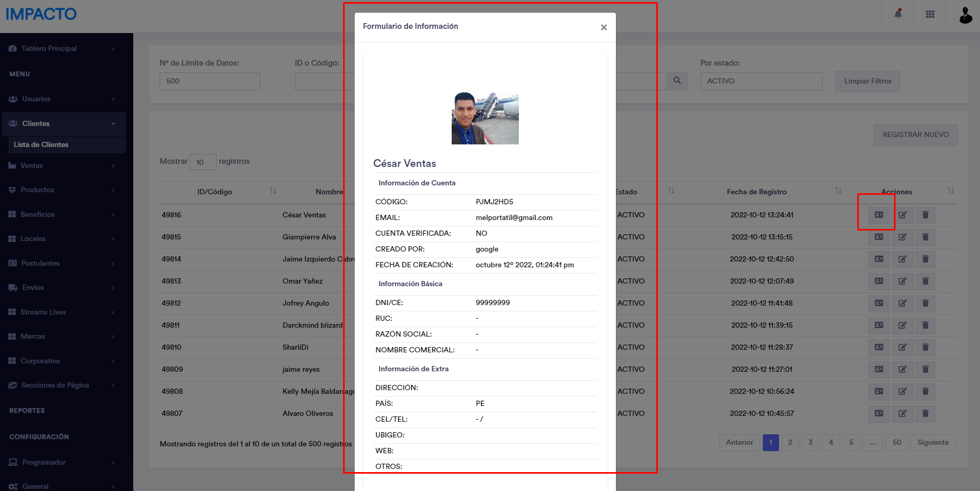Open the Ventas sidebar menu
Viewport: 980px width, 491px height.
click(x=62, y=165)
